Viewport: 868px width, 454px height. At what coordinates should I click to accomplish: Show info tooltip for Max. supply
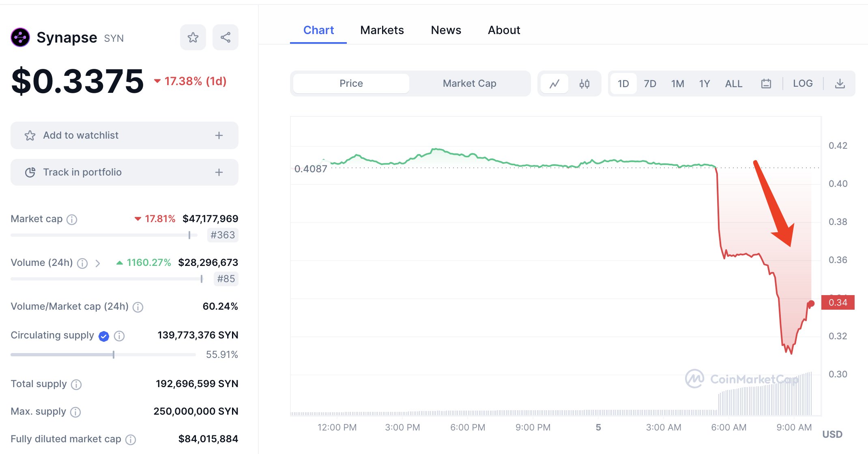(75, 412)
